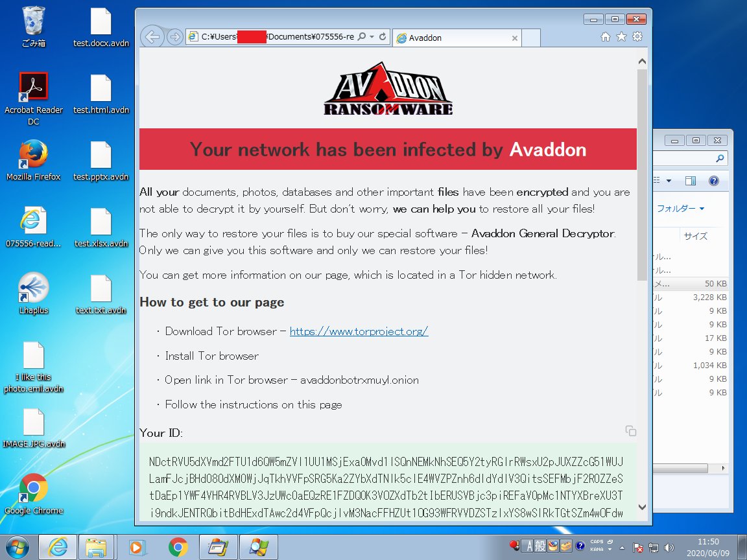The height and width of the screenshot is (560, 747).
Task: Open the File Explorer taskbar button
Action: pos(96,547)
